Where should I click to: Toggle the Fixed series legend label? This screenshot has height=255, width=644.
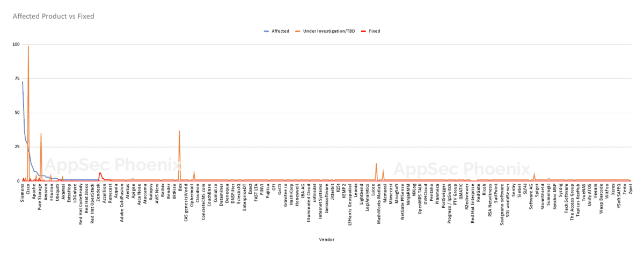[375, 31]
